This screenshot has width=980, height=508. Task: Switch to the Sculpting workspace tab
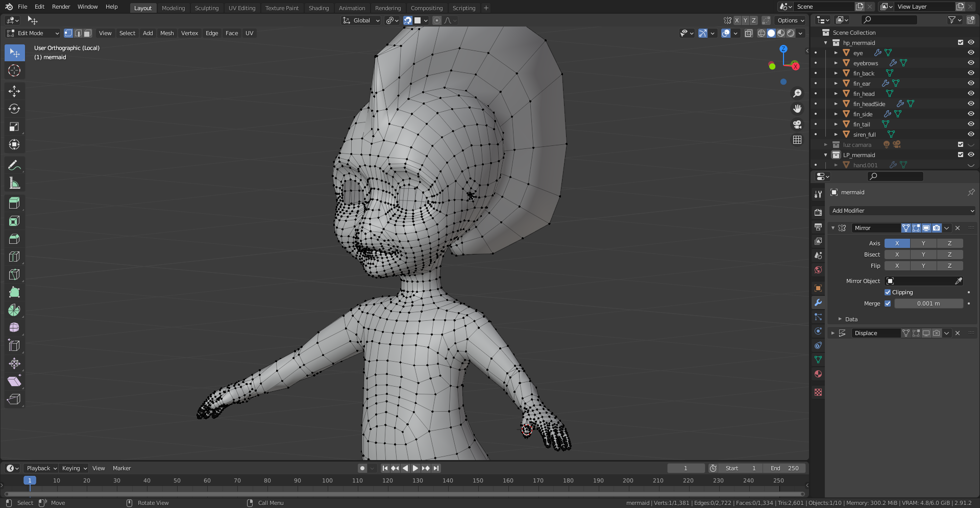(x=206, y=8)
